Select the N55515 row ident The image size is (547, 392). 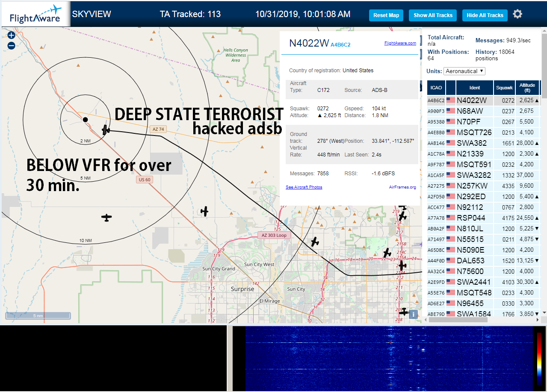point(470,239)
